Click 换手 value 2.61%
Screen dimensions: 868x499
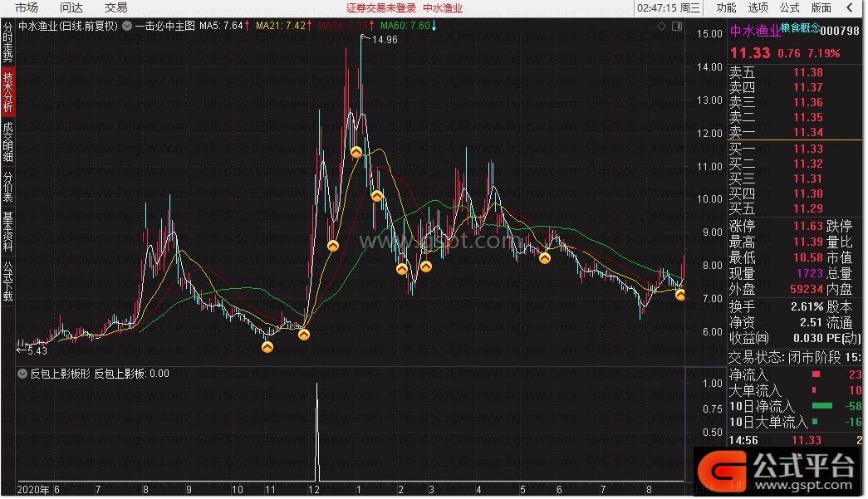tap(807, 306)
